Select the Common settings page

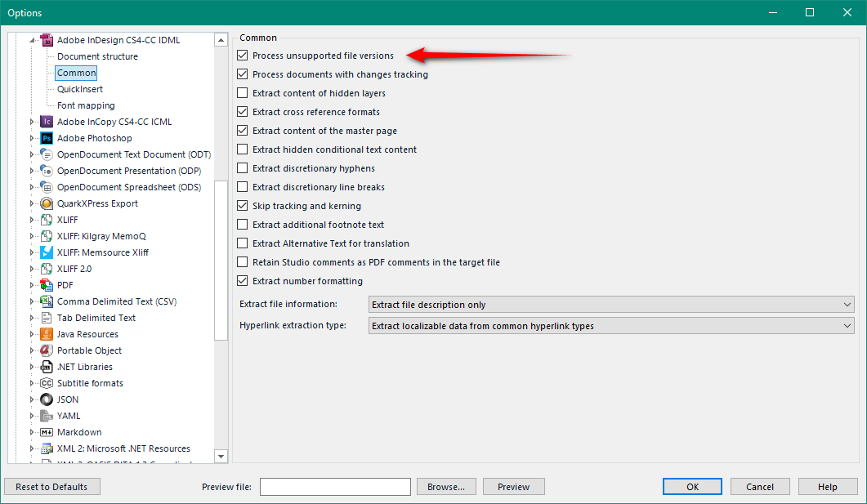tap(76, 73)
